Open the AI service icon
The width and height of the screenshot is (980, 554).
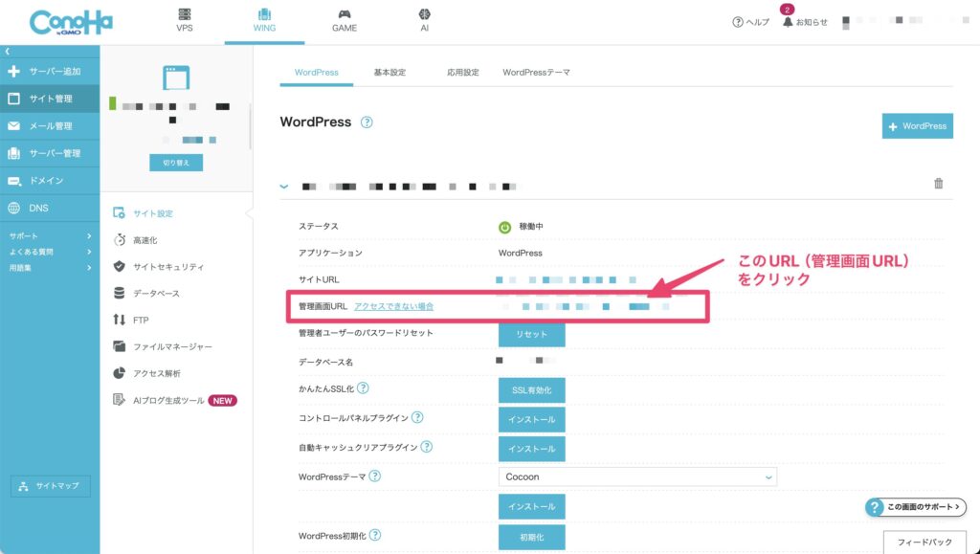(x=424, y=14)
